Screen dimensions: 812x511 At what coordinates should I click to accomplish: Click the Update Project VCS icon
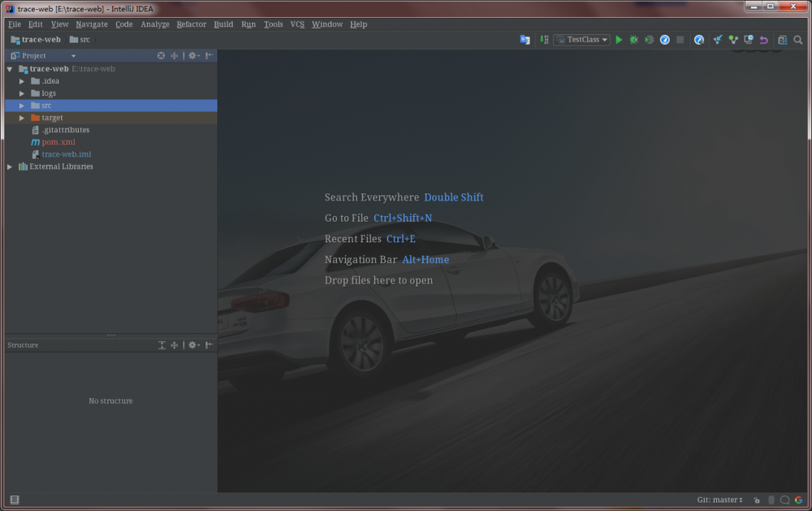(x=717, y=39)
